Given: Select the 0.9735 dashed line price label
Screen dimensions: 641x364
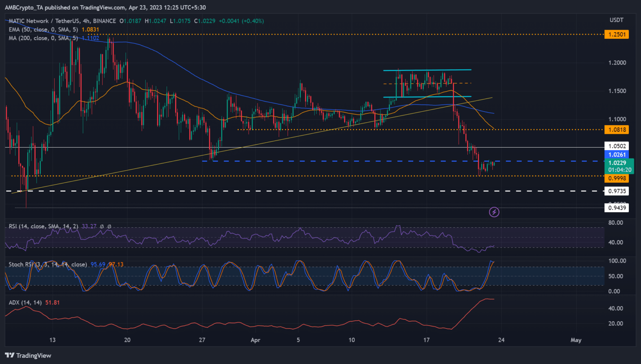Looking at the screenshot, I should pyautogui.click(x=617, y=191).
